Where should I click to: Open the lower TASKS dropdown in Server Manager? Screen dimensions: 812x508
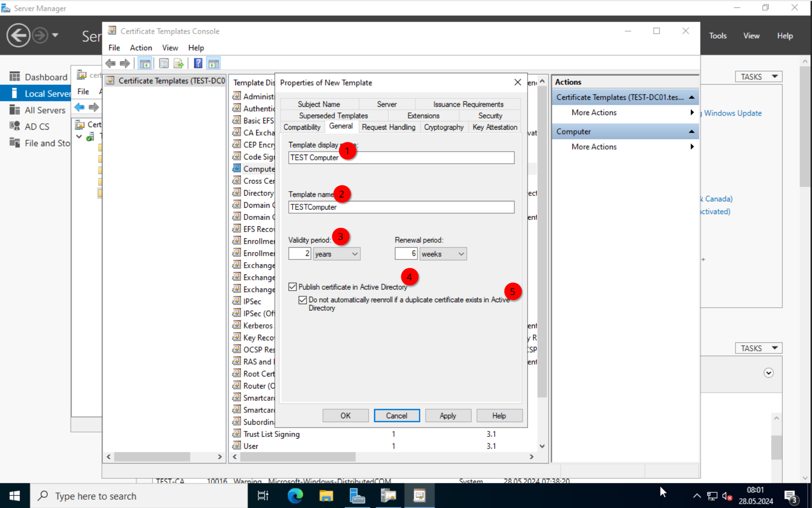pyautogui.click(x=758, y=348)
